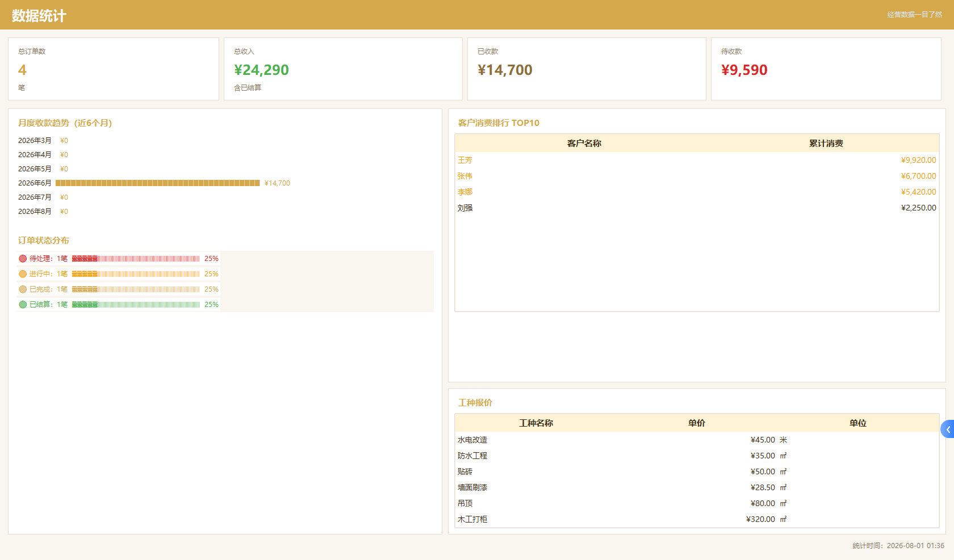Screen dimensions: 954x560
Task: Click the 2026年6月 revenue bar
Action: pyautogui.click(x=158, y=183)
